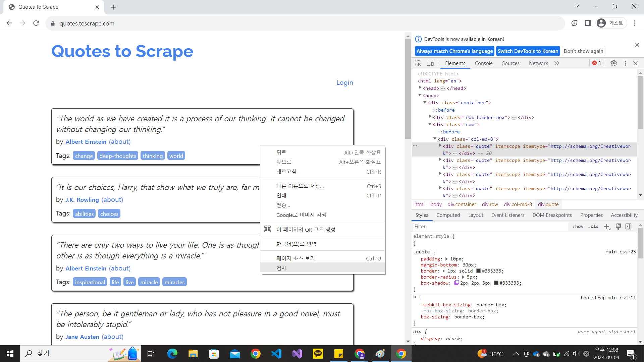Activate the inspect element picker icon

click(418, 63)
